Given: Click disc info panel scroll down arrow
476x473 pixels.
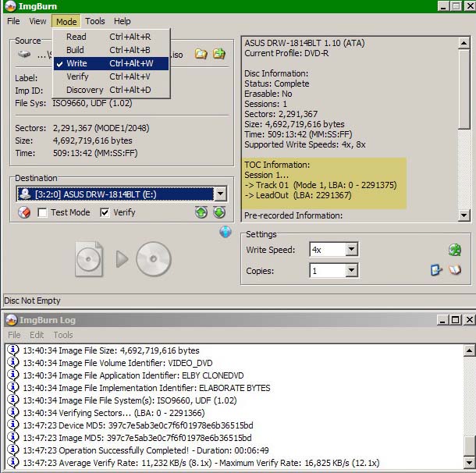Looking at the screenshot, I should pos(464,215).
